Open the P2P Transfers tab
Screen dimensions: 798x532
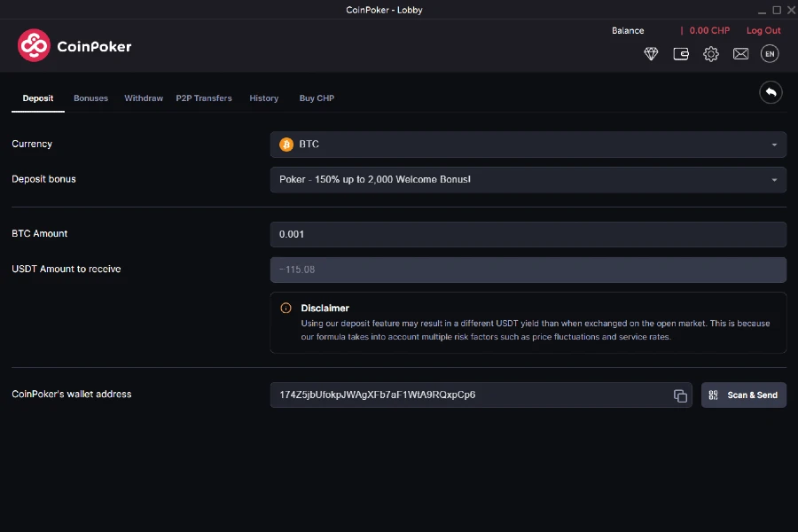point(204,98)
